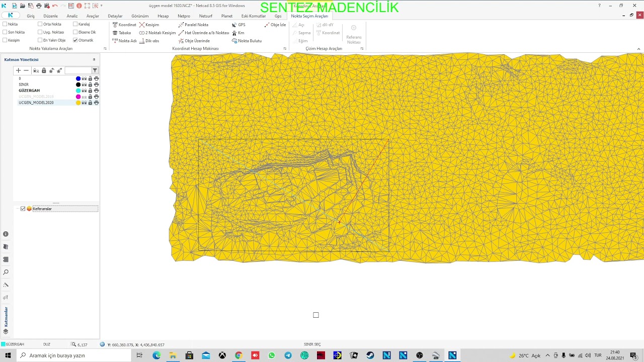The image size is (644, 362).
Task: Pick the 2 Noktalı Kesişim tool
Action: pos(157,33)
